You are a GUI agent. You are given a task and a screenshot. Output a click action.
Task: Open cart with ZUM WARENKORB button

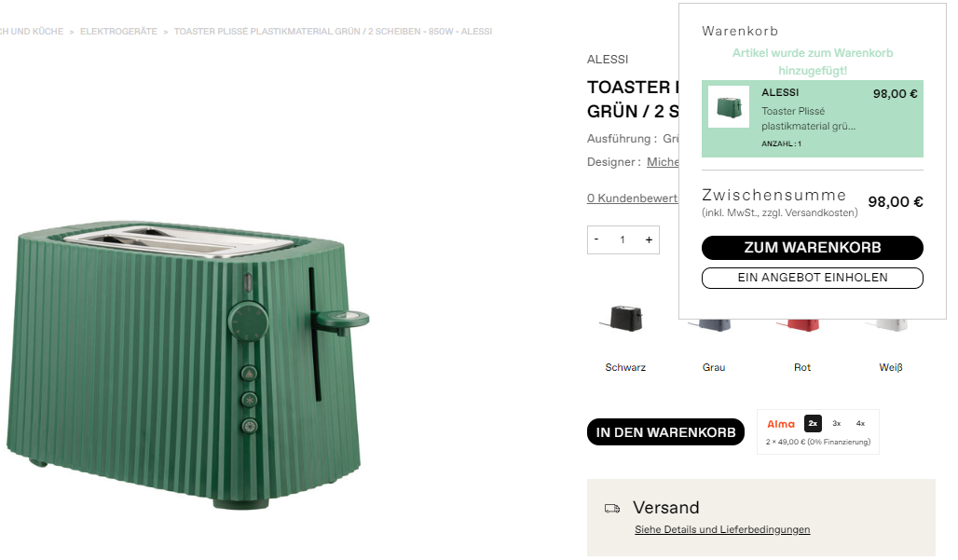tap(812, 247)
